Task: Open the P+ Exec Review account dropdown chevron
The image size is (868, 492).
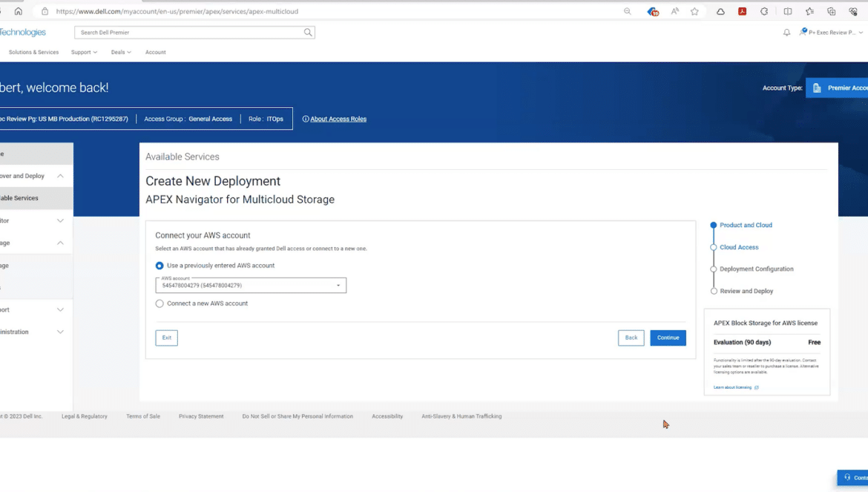Action: [x=861, y=33]
